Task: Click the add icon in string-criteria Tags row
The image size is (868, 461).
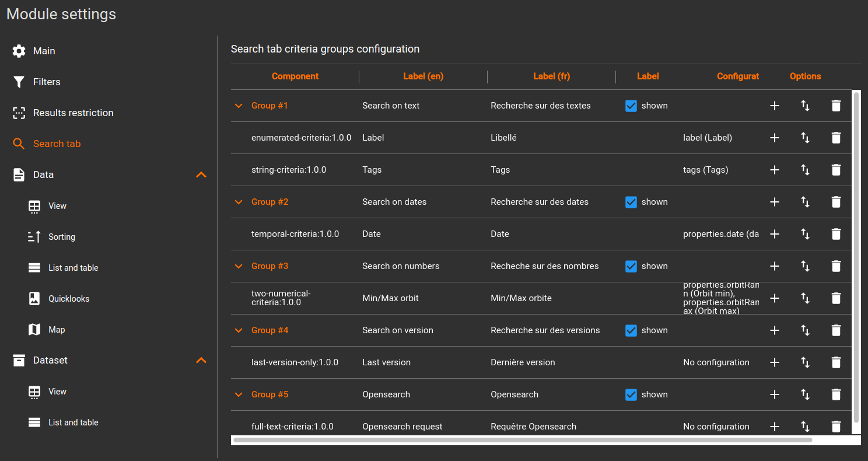Action: [775, 170]
